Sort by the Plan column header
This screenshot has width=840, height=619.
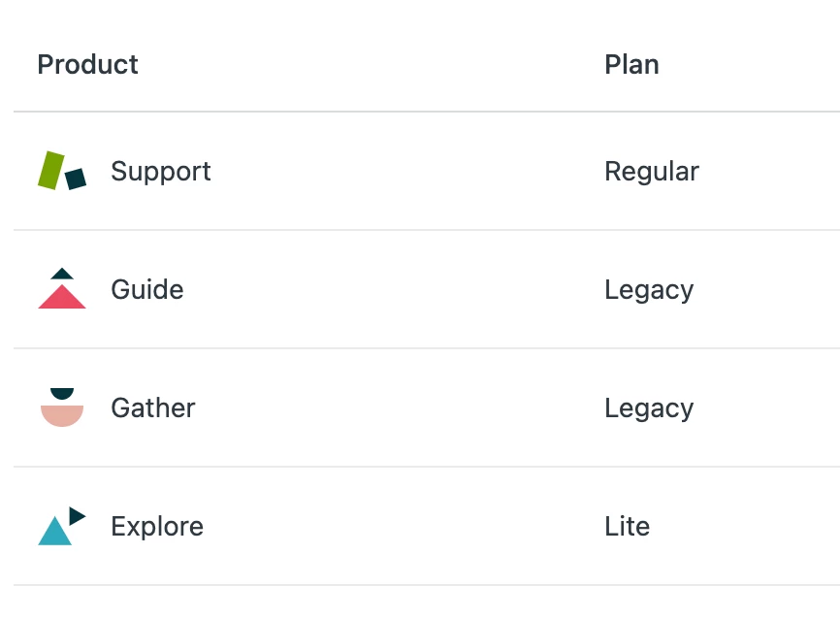[631, 65]
